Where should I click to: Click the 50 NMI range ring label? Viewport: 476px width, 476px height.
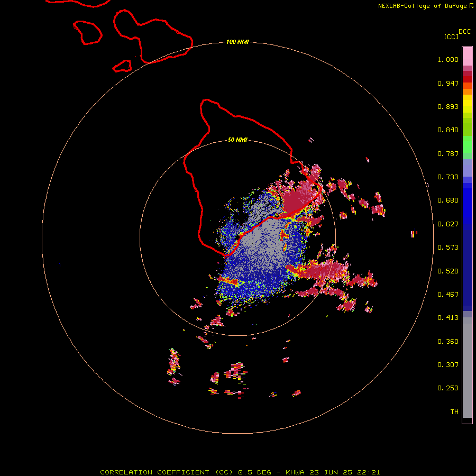click(237, 140)
